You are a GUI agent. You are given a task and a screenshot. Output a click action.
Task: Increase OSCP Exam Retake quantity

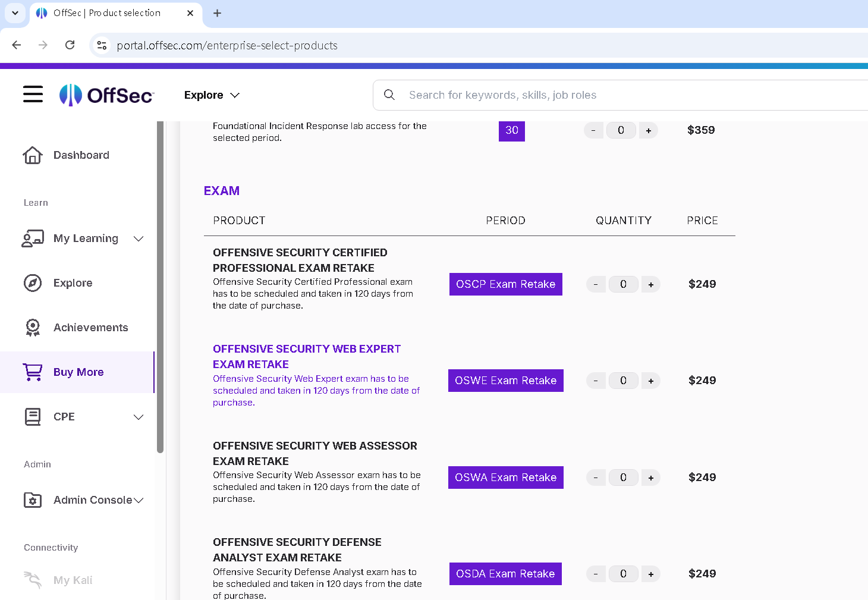651,284
